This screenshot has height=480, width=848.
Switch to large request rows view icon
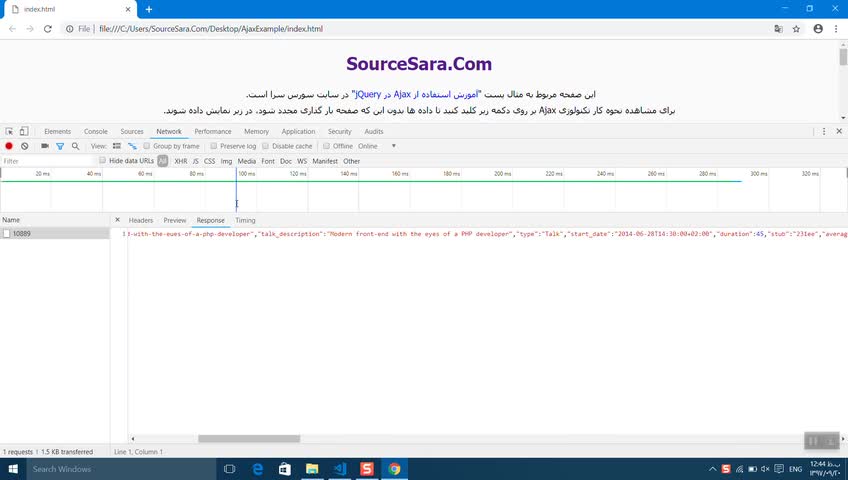(x=117, y=146)
